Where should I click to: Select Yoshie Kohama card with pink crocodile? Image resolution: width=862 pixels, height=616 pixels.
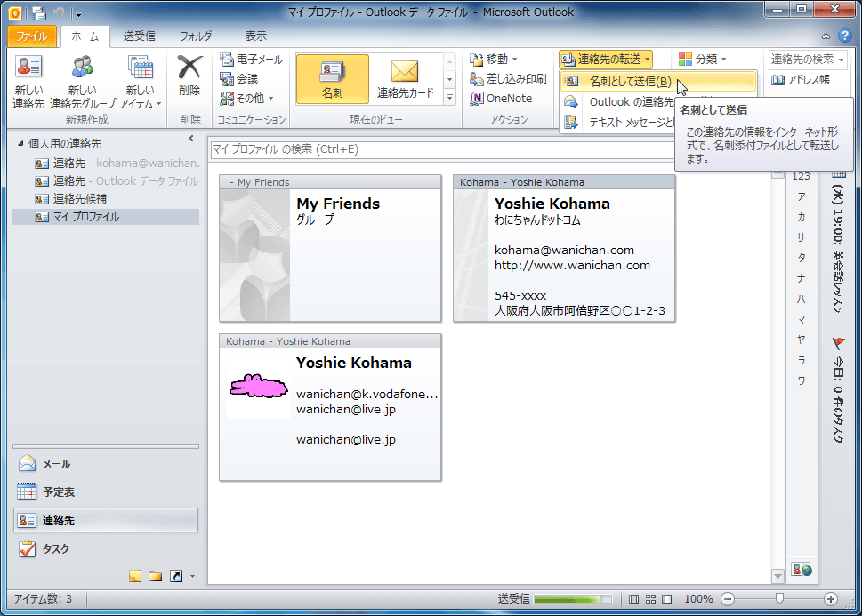[x=330, y=407]
